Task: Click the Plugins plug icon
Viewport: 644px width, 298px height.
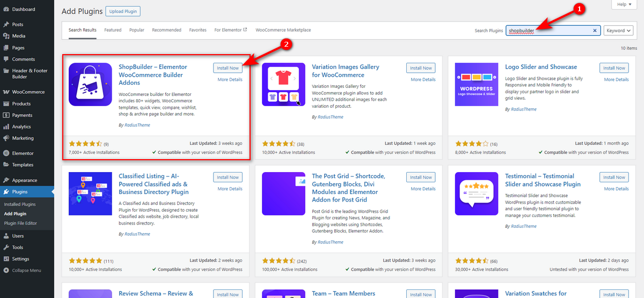Action: [6, 191]
